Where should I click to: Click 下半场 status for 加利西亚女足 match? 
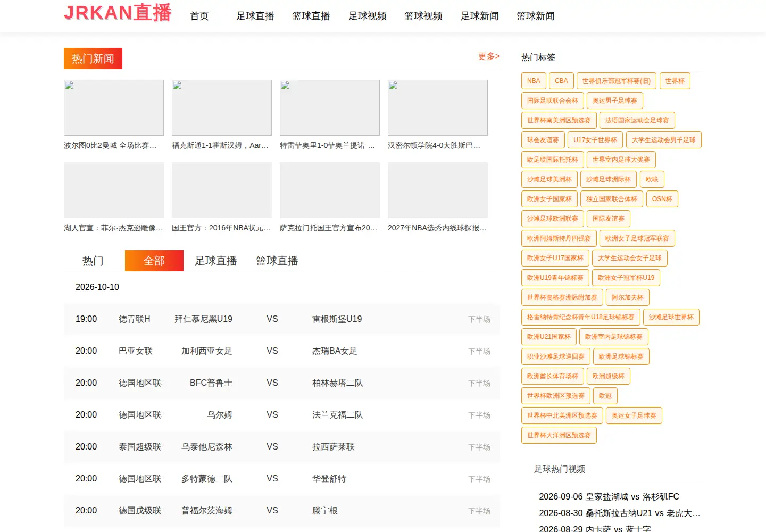click(x=479, y=351)
